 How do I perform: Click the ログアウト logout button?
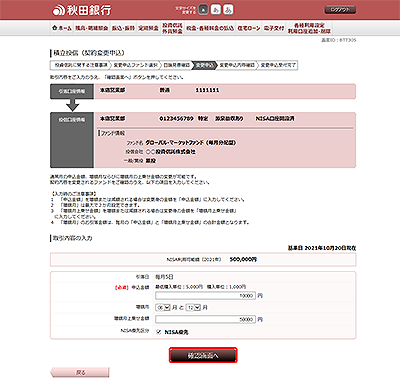click(x=340, y=10)
